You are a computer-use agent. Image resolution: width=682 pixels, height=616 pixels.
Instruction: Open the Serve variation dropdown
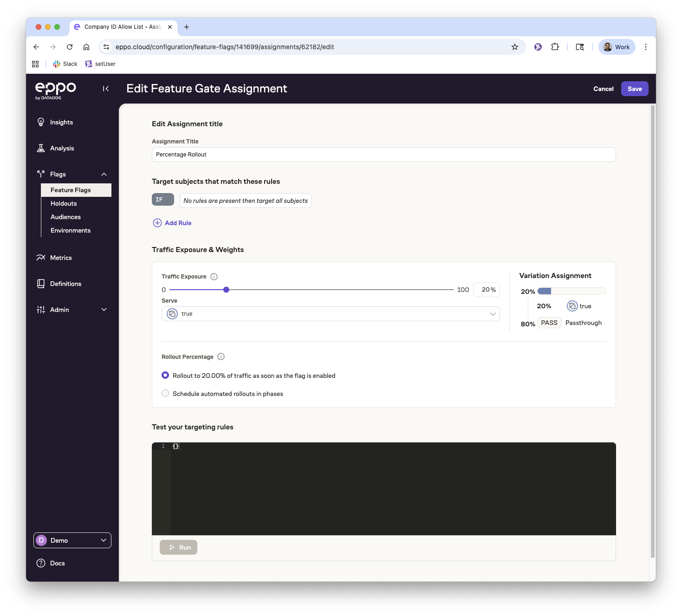click(330, 314)
